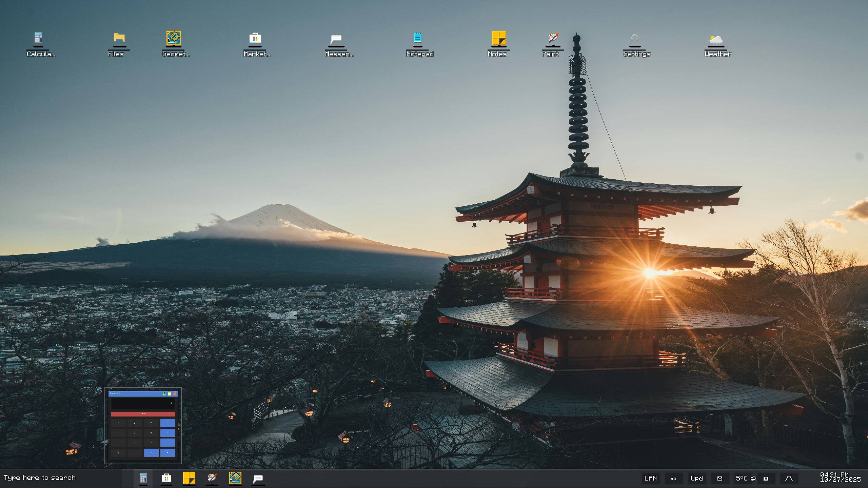
Task: Expand the hidden tray icons chevron
Action: [x=789, y=479]
